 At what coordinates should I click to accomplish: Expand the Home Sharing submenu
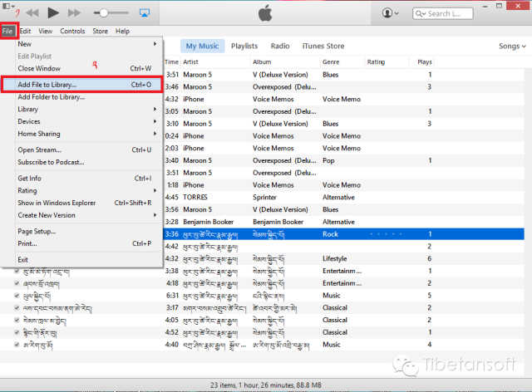click(87, 134)
